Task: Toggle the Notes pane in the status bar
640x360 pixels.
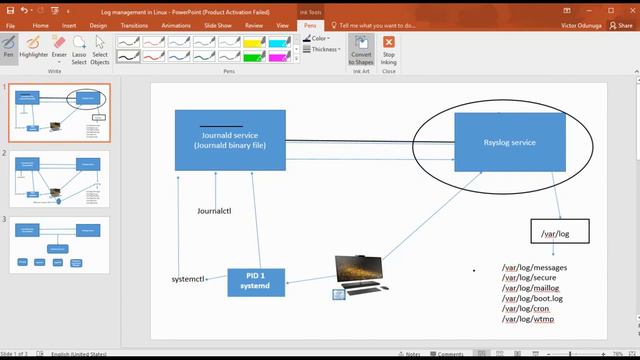Action: pyautogui.click(x=409, y=354)
